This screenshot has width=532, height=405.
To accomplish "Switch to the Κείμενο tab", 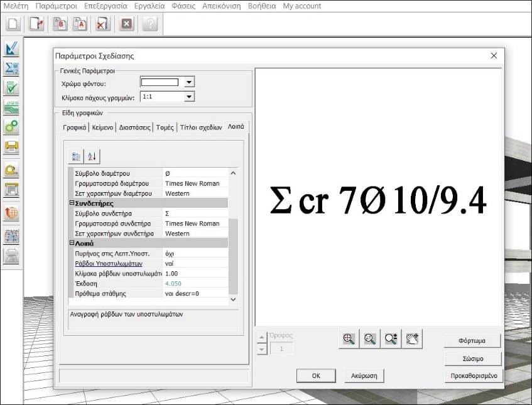I will click(102, 127).
